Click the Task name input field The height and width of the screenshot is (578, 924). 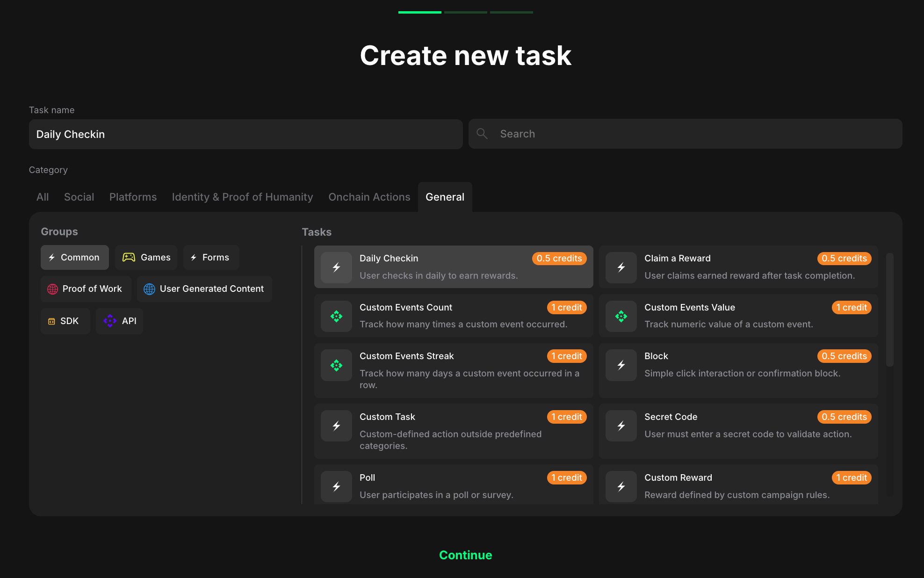245,134
